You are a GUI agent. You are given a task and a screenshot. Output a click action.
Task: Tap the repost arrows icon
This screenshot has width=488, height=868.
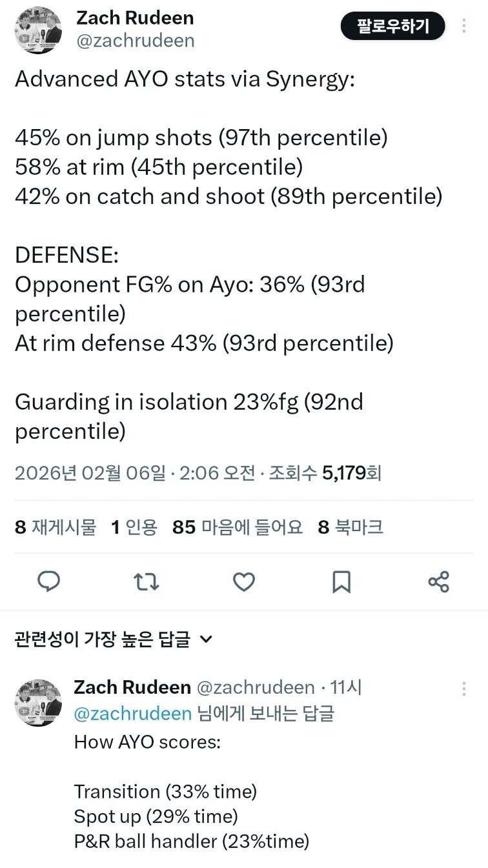coord(147,582)
